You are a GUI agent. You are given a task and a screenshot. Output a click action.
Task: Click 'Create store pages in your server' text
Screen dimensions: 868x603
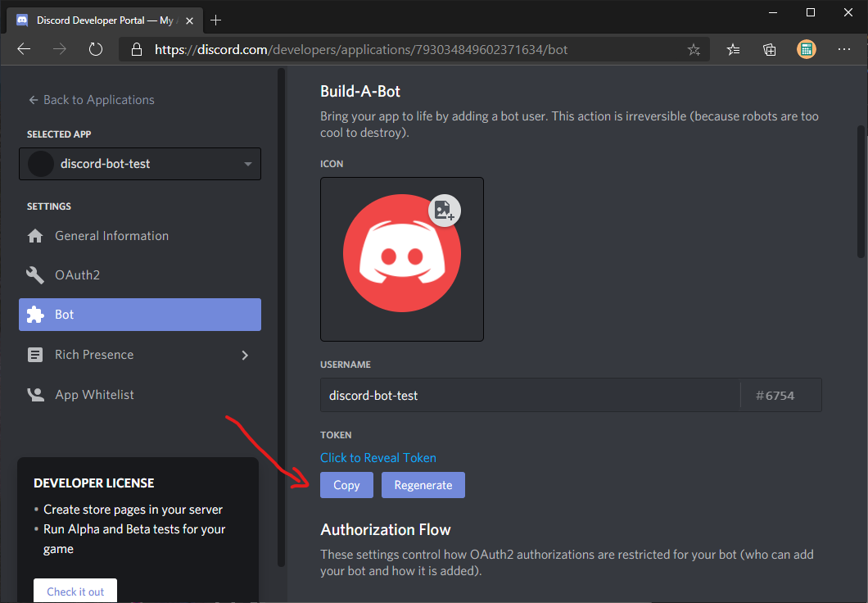tap(133, 510)
